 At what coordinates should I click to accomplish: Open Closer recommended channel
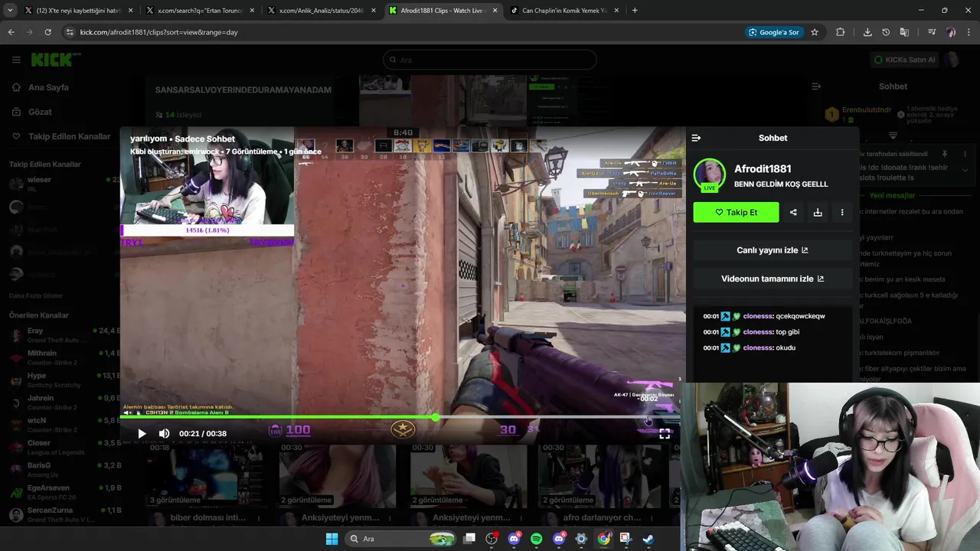[x=61, y=447]
